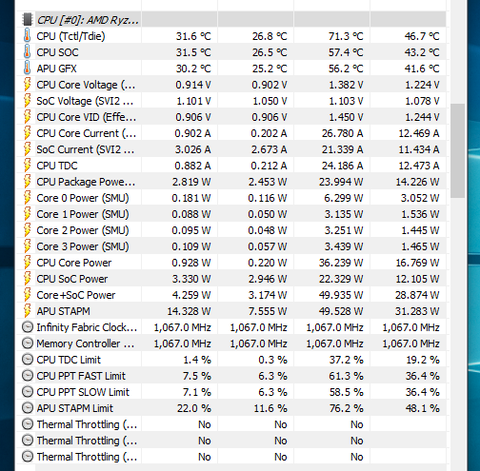480x471 pixels.
Task: Select the APU STAPM Limit label
Action: point(75,408)
